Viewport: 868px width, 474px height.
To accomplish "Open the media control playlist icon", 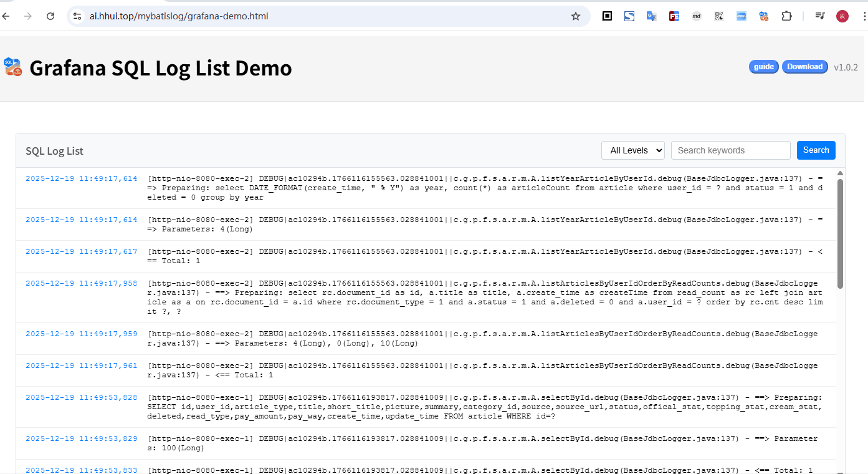I will pyautogui.click(x=820, y=16).
